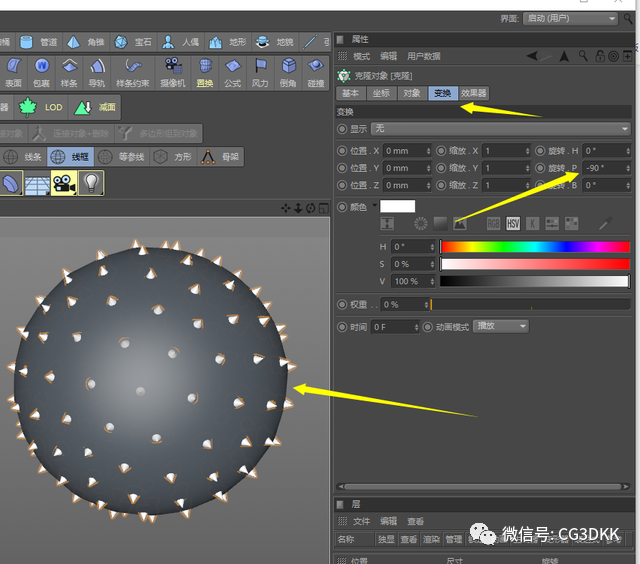
Task: Click the white 颜色 swatch
Action: point(398,206)
